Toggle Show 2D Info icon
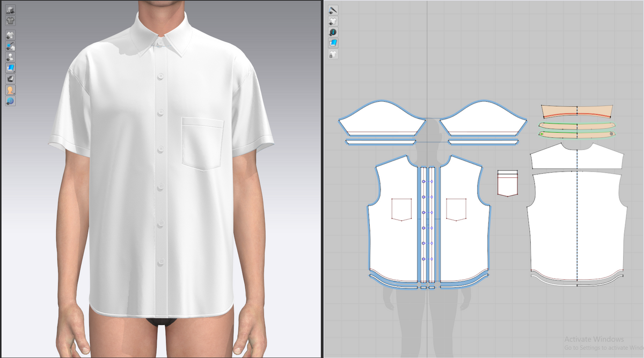 [333, 32]
